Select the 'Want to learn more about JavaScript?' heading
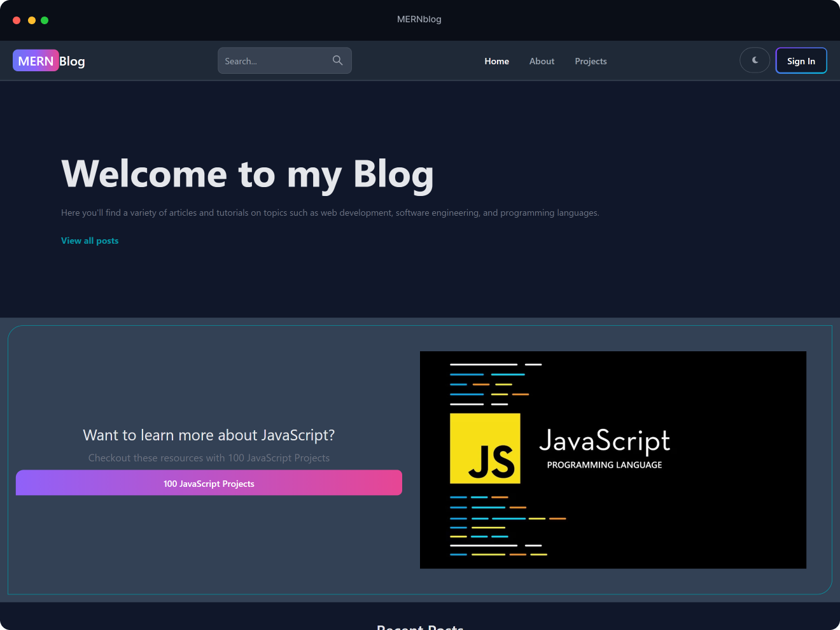Image resolution: width=840 pixels, height=630 pixels. [209, 435]
